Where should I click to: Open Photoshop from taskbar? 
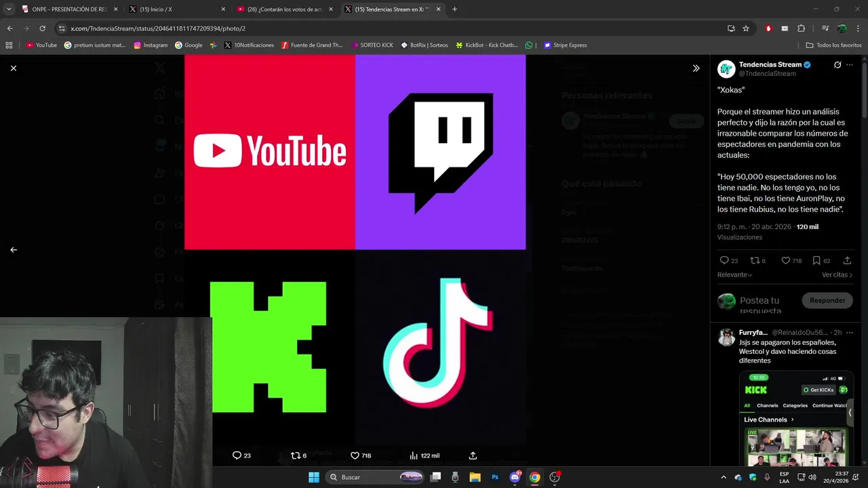[495, 477]
